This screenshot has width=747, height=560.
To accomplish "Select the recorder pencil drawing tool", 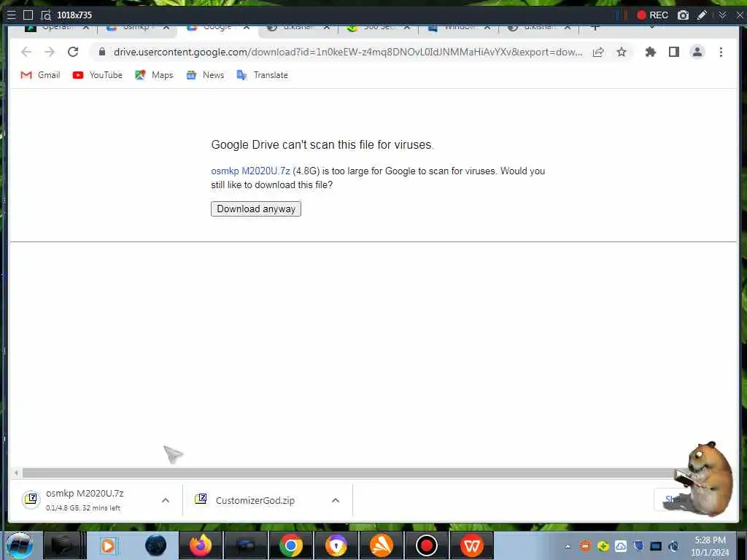I will click(x=702, y=15).
